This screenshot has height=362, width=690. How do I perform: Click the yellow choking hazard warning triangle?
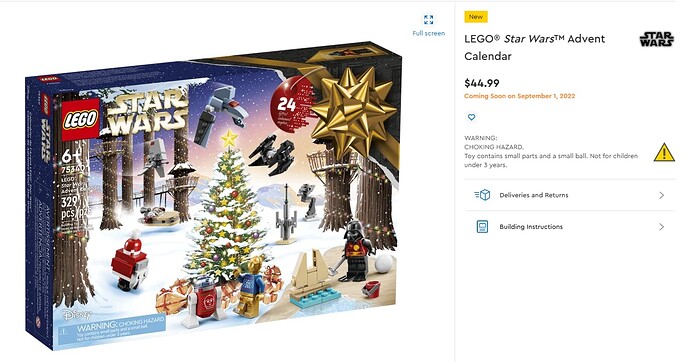point(664,152)
